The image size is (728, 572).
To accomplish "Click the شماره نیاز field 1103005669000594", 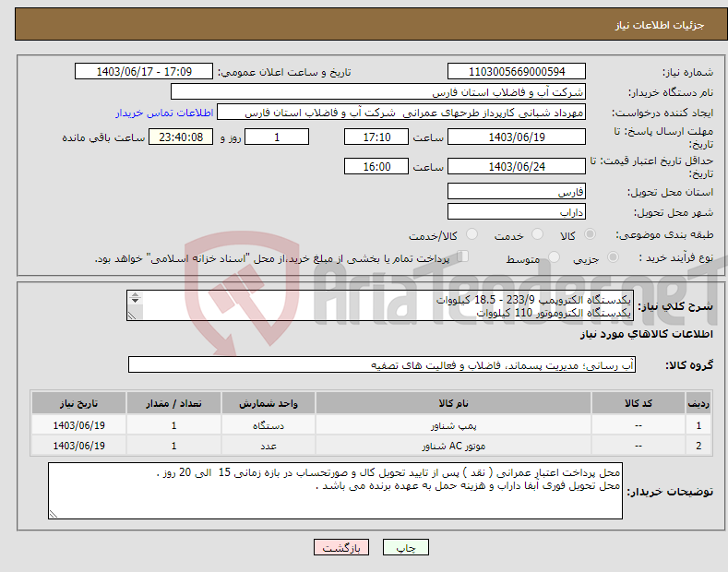I will click(x=517, y=72).
